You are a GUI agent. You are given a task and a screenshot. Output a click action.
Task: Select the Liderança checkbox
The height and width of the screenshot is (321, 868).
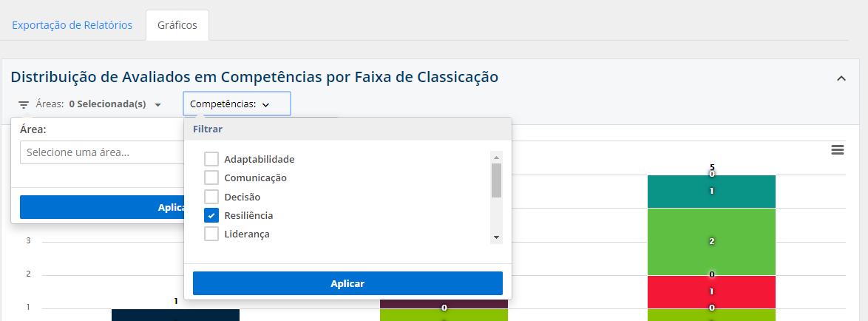tap(211, 234)
